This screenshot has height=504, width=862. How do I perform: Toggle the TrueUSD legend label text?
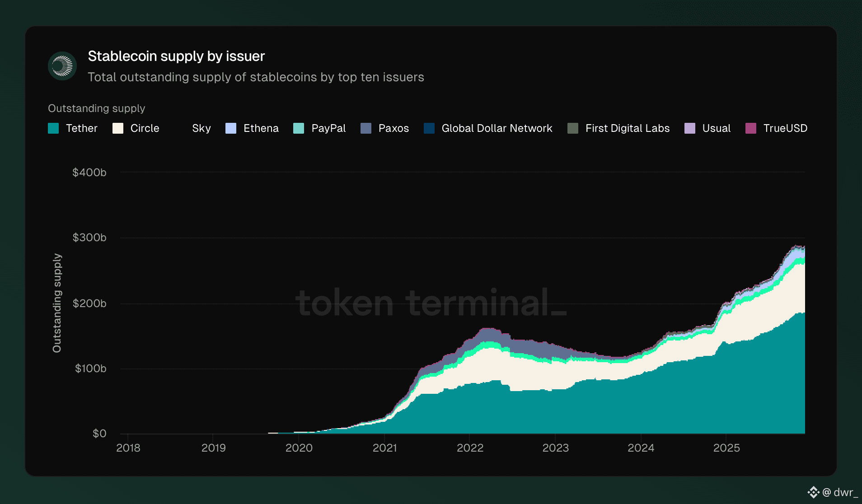tap(785, 128)
